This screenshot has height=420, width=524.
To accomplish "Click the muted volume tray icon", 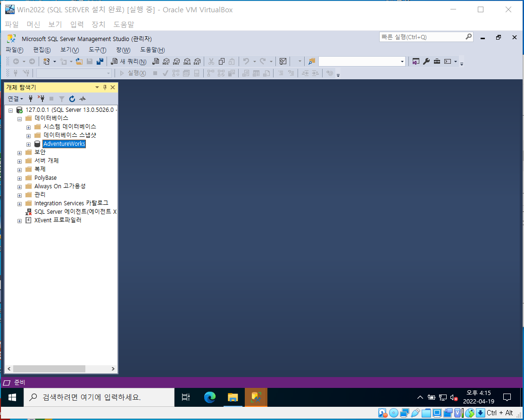I will pyautogui.click(x=454, y=397).
